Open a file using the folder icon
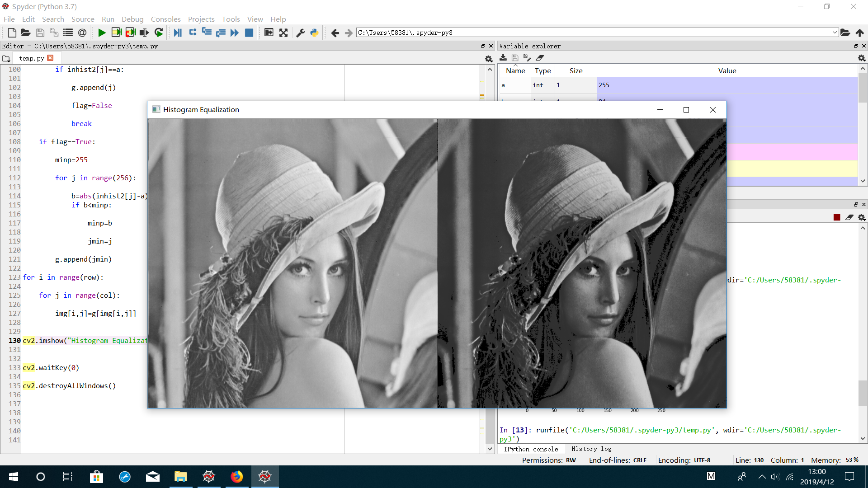The height and width of the screenshot is (488, 868). 26,33
